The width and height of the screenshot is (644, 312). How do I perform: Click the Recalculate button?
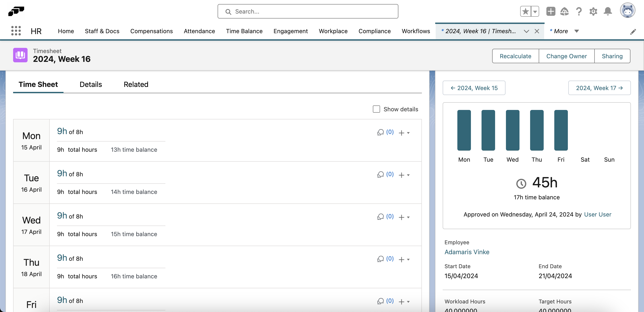[515, 56]
